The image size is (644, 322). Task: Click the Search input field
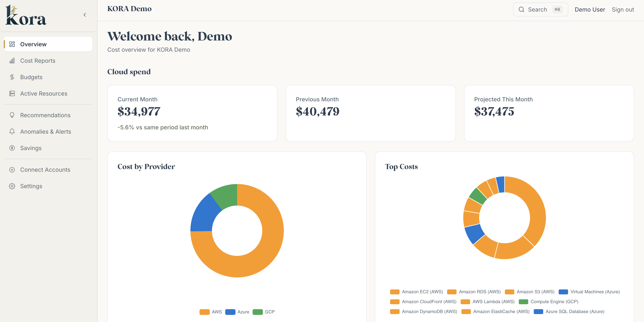[x=540, y=10]
